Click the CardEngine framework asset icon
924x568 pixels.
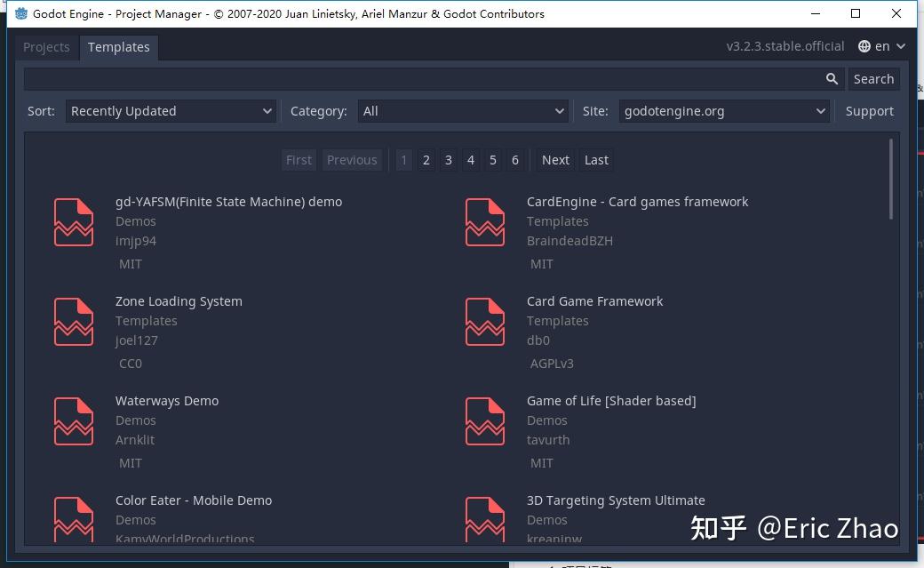point(484,221)
